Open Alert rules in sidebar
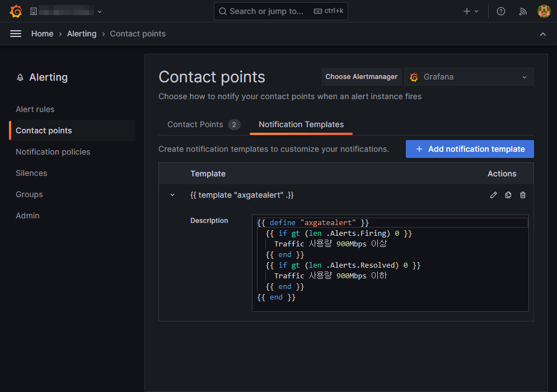The width and height of the screenshot is (557, 392). tap(35, 109)
